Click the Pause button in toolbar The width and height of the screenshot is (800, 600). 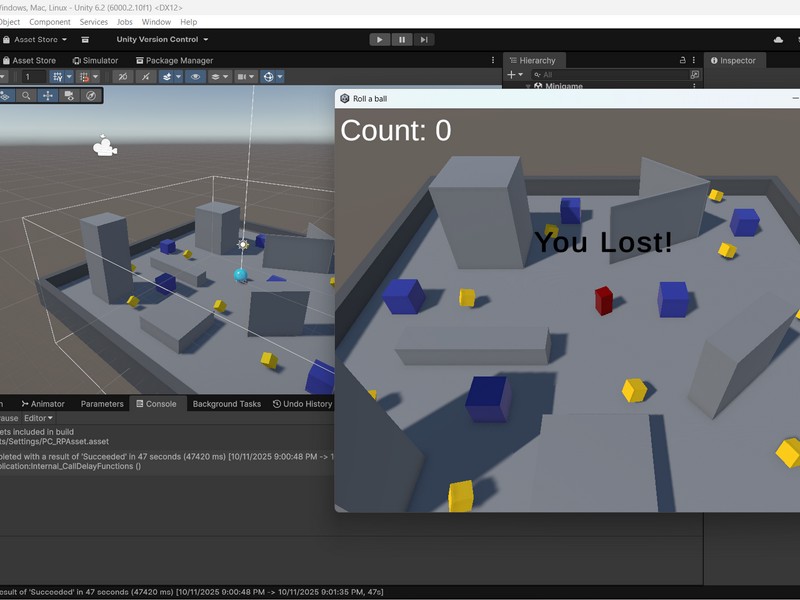[402, 40]
